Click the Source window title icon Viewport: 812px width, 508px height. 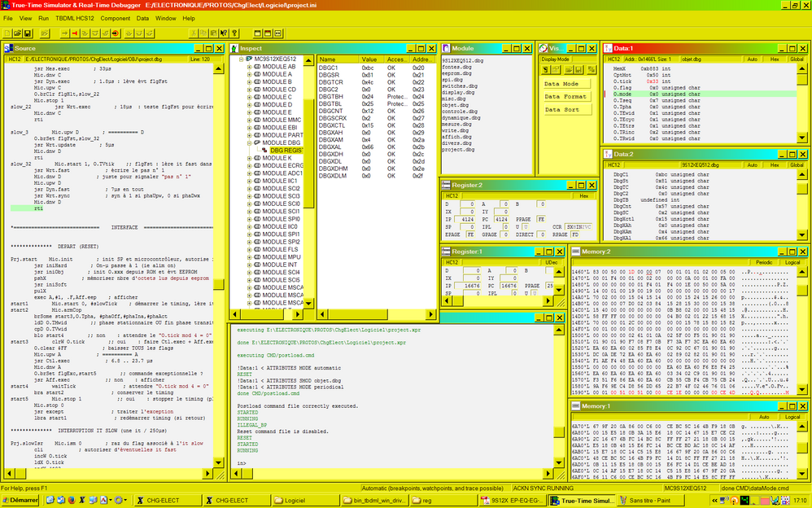8,48
